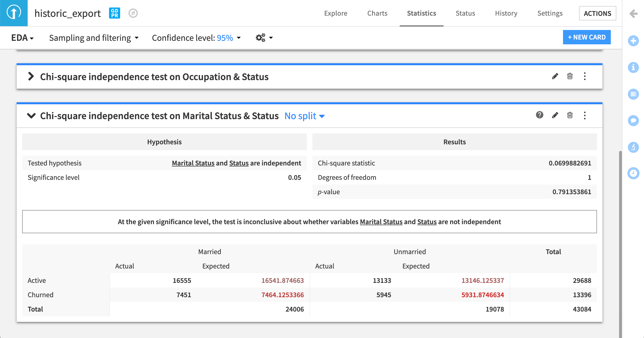
Task: Click trash icon on Marital Status card
Action: click(570, 115)
